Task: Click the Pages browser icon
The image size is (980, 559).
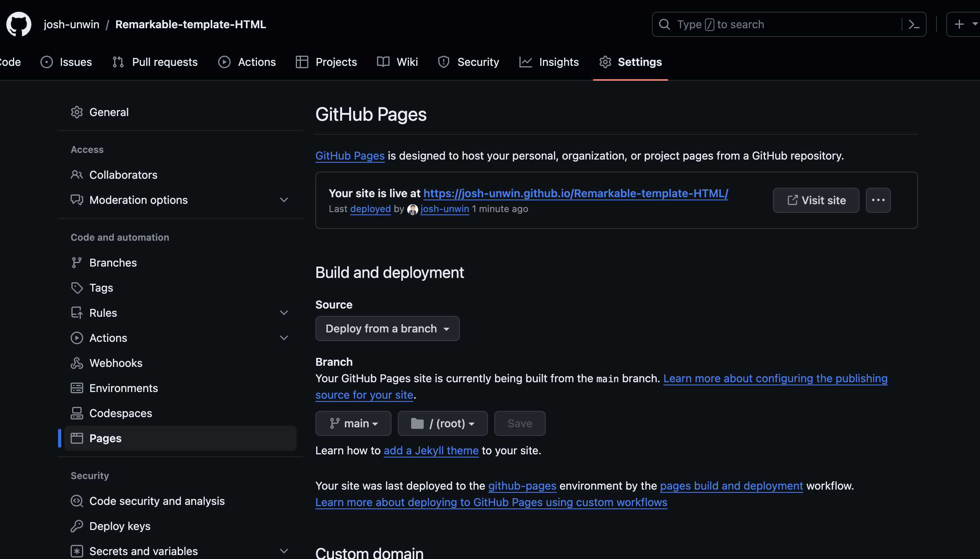Action: 77,438
